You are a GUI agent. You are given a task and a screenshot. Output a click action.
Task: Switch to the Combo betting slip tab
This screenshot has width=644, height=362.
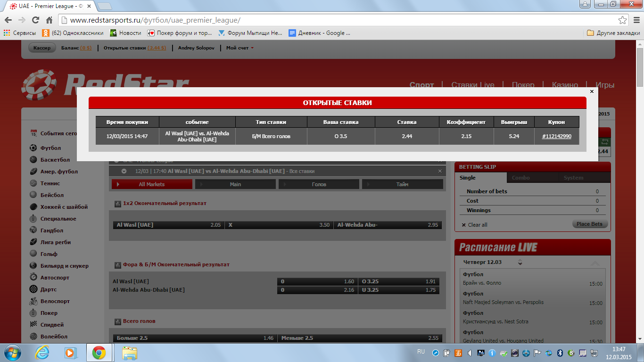(520, 178)
